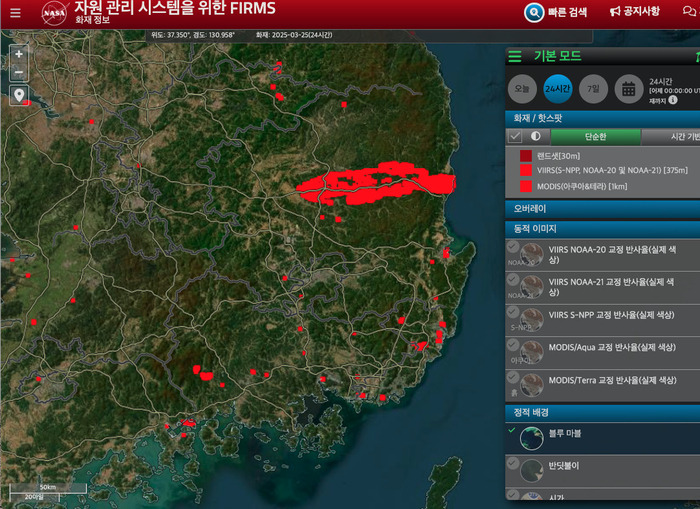This screenshot has width=700, height=509.
Task: Collapse the 화재 / 핫스팟 section
Action: (602, 118)
